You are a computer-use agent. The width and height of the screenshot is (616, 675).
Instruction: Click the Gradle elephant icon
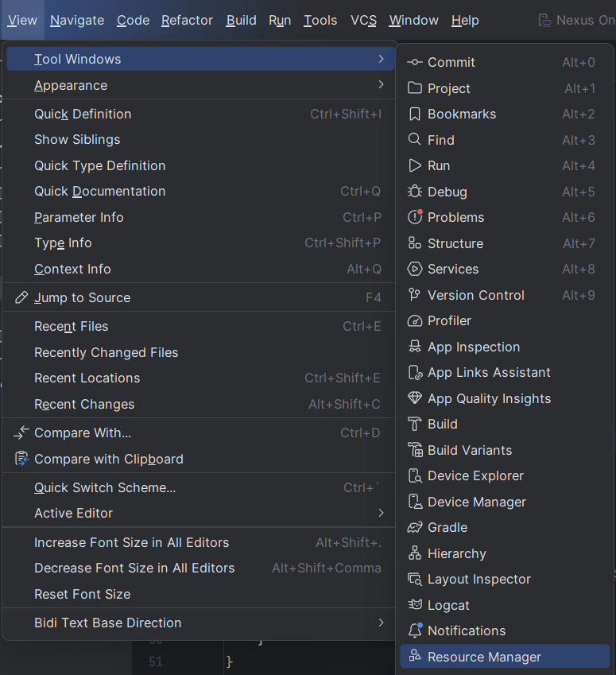pos(414,527)
